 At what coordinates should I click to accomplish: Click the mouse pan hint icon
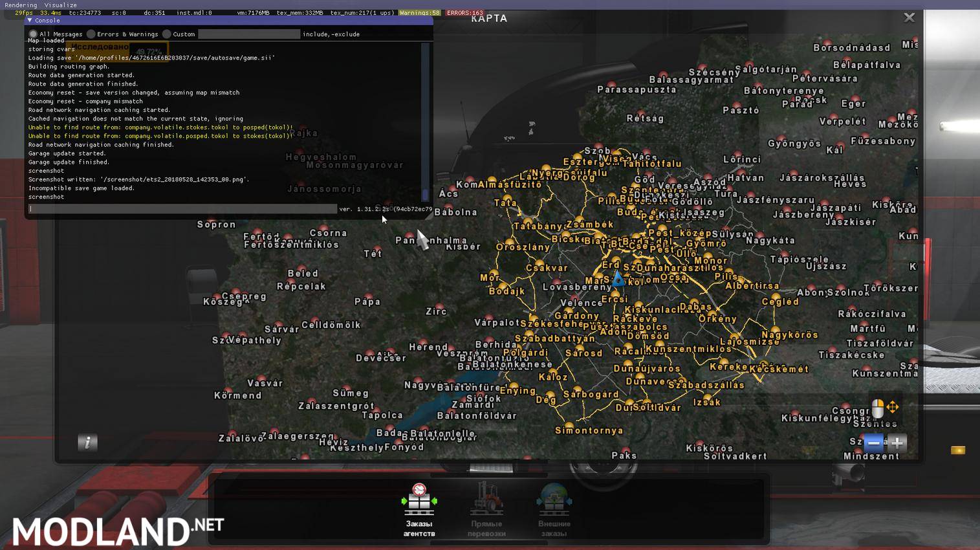877,408
